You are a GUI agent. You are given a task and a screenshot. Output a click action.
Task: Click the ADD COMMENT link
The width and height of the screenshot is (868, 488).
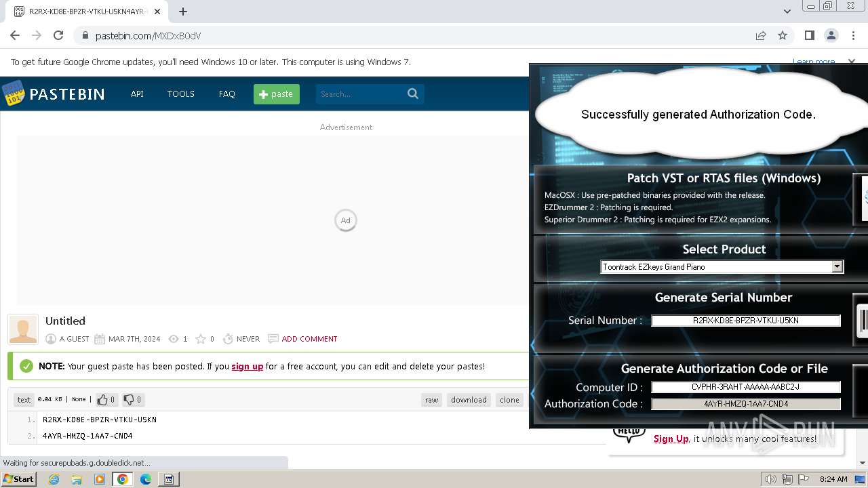pyautogui.click(x=309, y=339)
